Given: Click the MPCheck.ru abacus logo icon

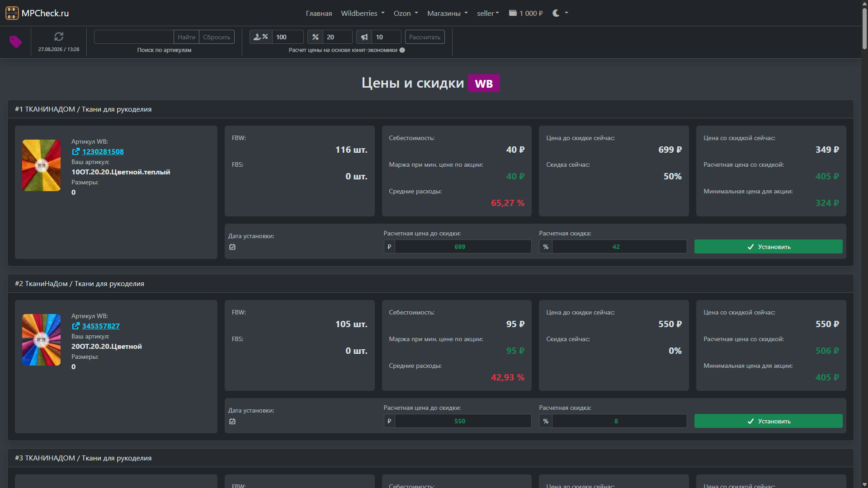Looking at the screenshot, I should (x=12, y=13).
